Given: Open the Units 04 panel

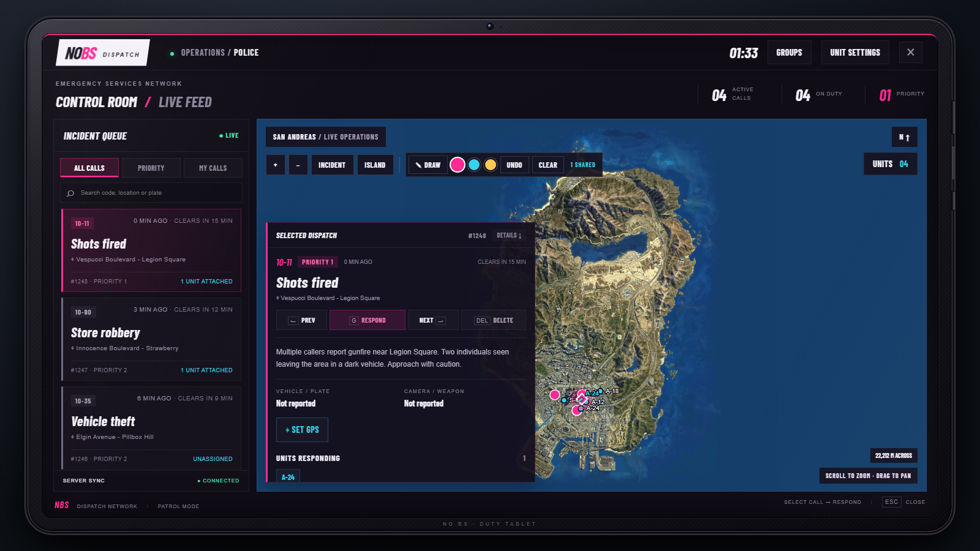Looking at the screenshot, I should point(891,164).
